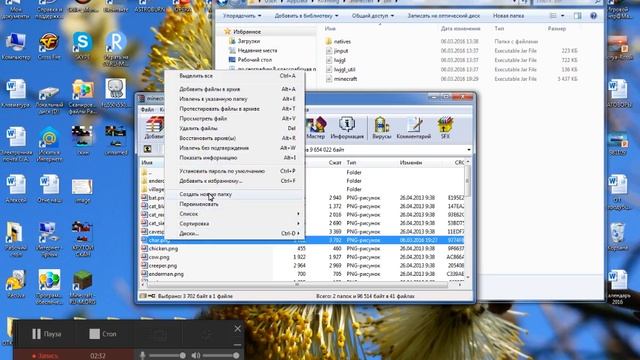Open the view options dropdown arrow in Explorer

pyautogui.click(x=562, y=16)
